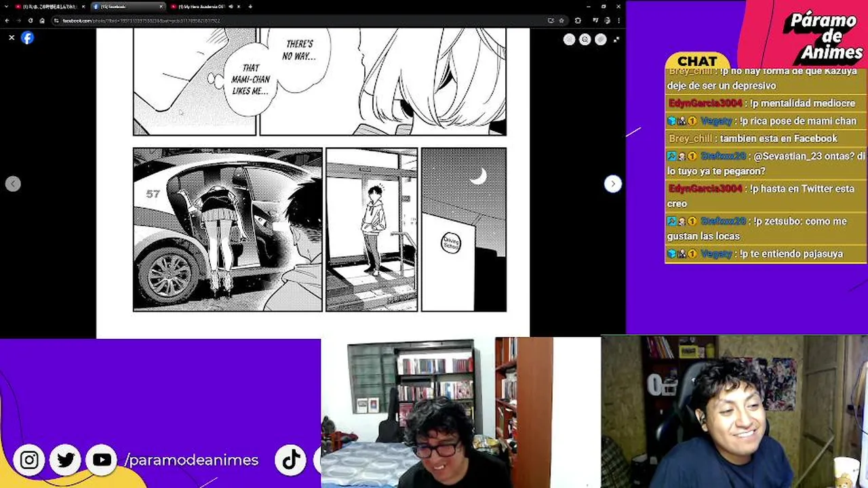Click the Páramo de Animes logo

pos(822,36)
